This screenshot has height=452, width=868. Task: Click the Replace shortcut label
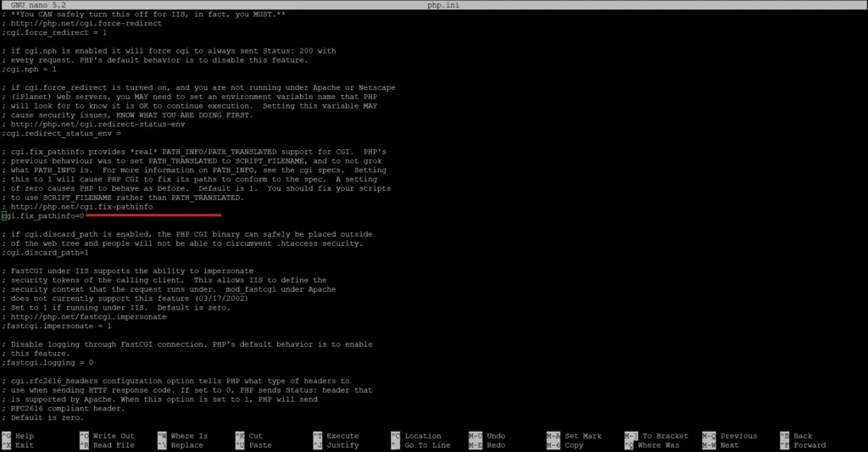tap(186, 445)
